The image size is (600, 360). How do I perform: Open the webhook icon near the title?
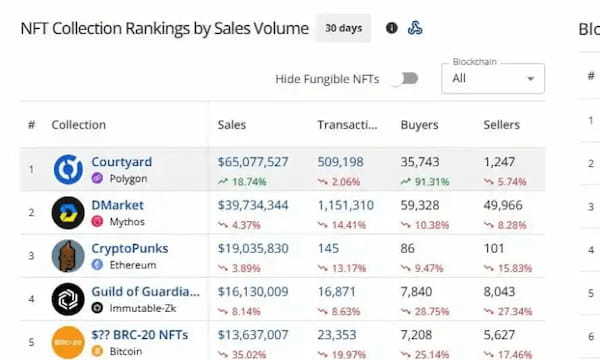415,28
